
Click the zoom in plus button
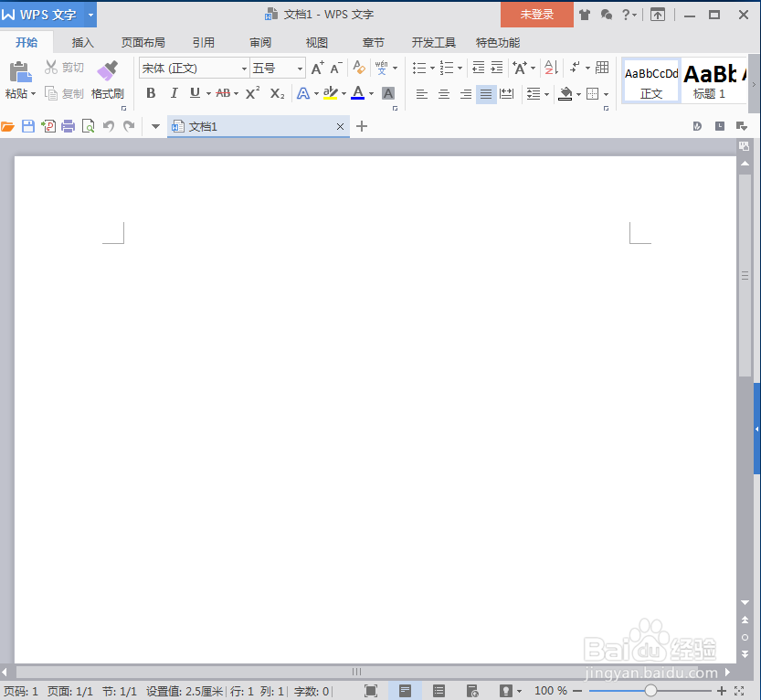(x=722, y=691)
